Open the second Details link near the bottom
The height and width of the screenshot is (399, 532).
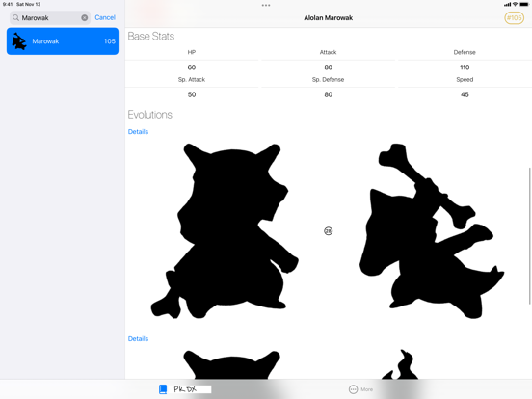click(138, 338)
